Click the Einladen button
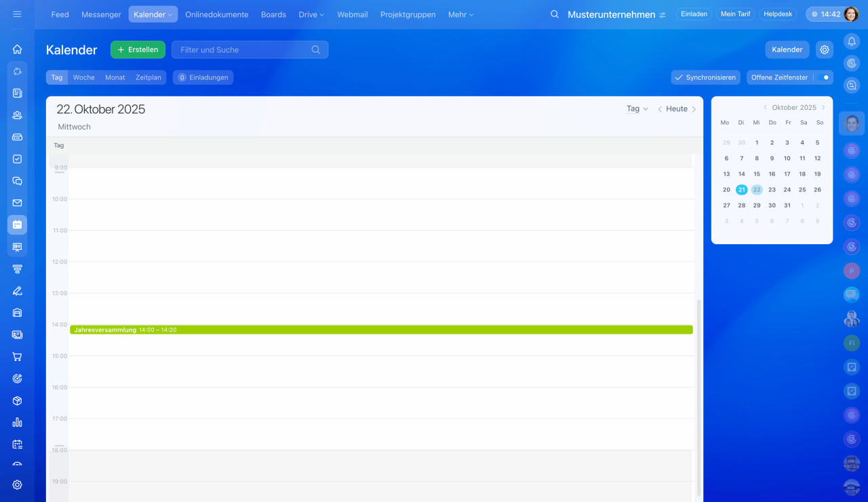Viewport: 868px width, 502px height. [694, 14]
